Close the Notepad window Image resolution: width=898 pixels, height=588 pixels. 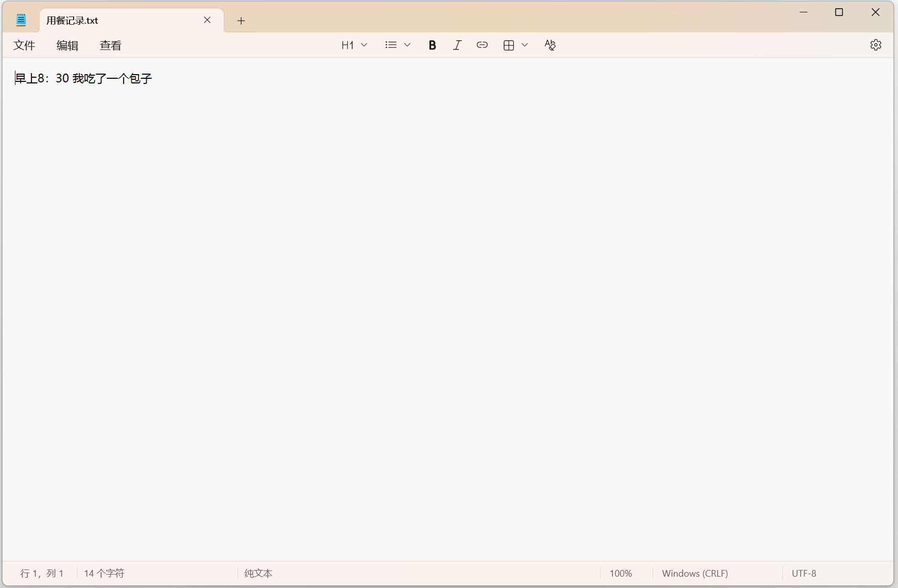875,12
